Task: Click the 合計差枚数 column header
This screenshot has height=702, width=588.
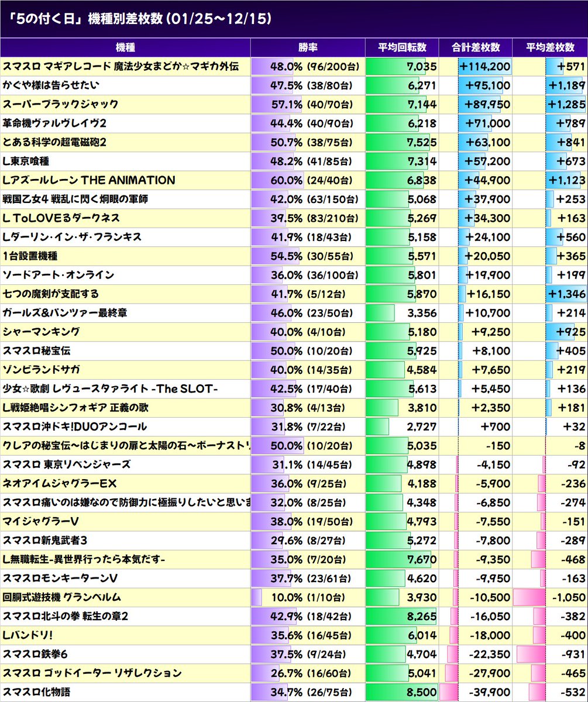Action: [476, 47]
